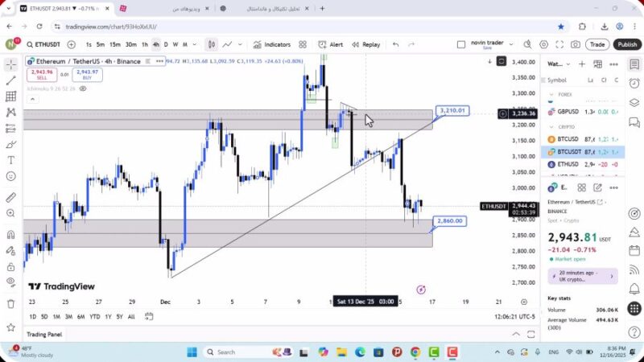Collapse the FOREX watchlist section

pos(551,95)
